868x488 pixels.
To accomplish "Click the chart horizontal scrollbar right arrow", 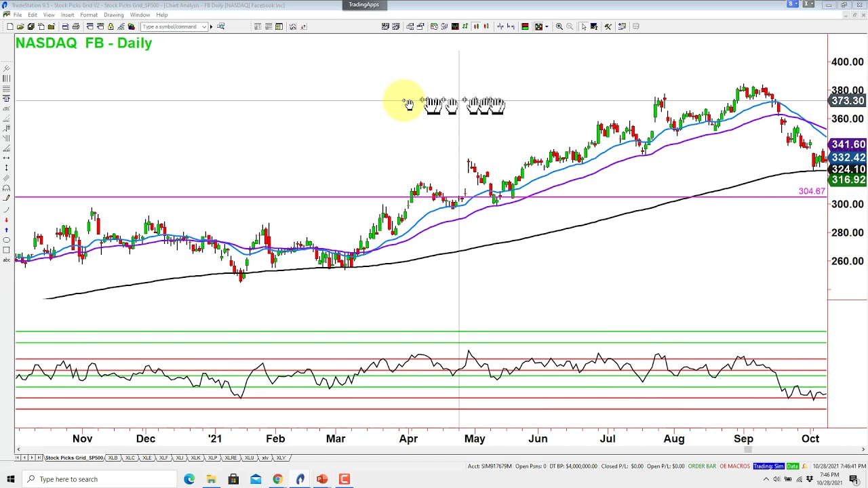I will [x=863, y=449].
